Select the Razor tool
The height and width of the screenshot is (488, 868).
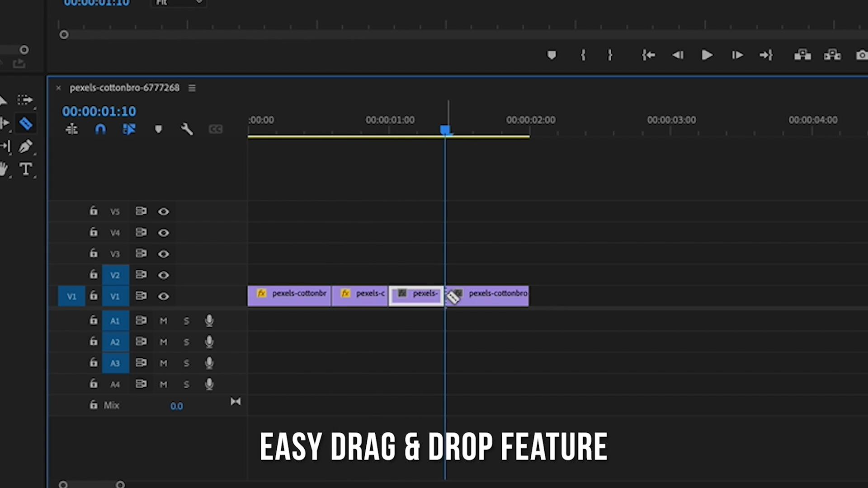(26, 123)
